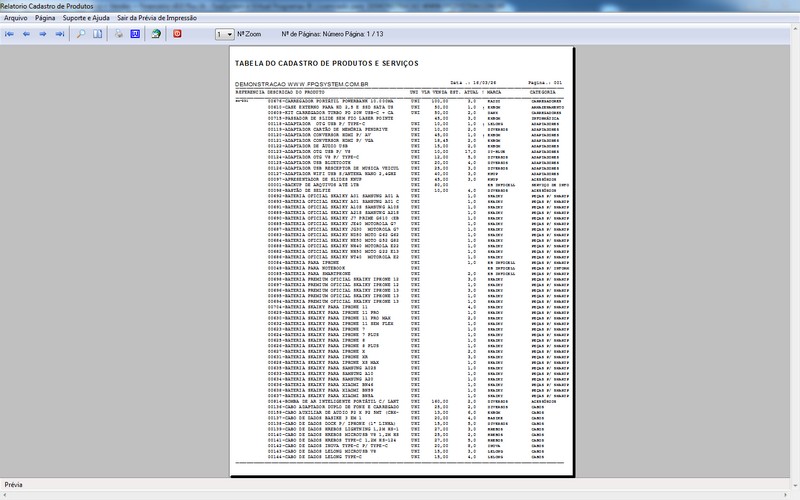Click the globe email/web icon

pyautogui.click(x=156, y=34)
